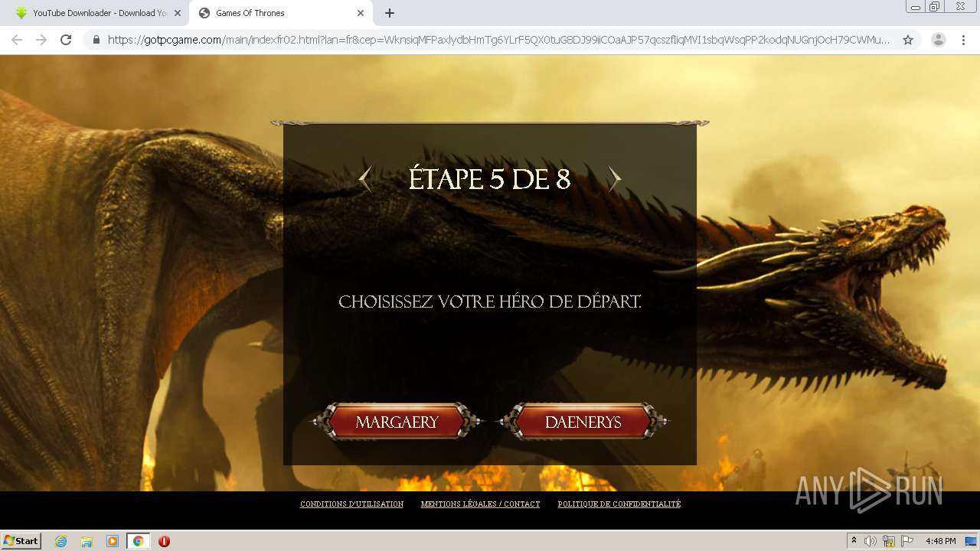Click the 4:48 PM clock

click(x=940, y=541)
